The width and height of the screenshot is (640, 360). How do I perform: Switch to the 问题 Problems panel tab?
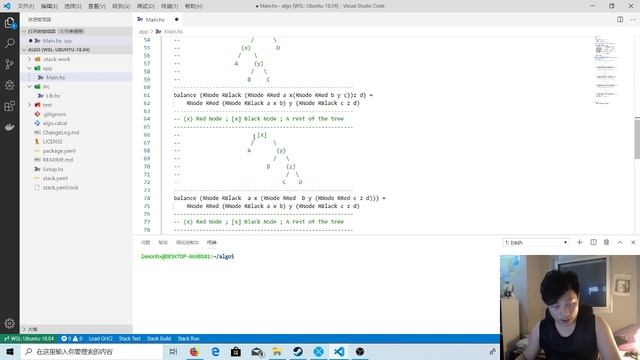point(145,242)
